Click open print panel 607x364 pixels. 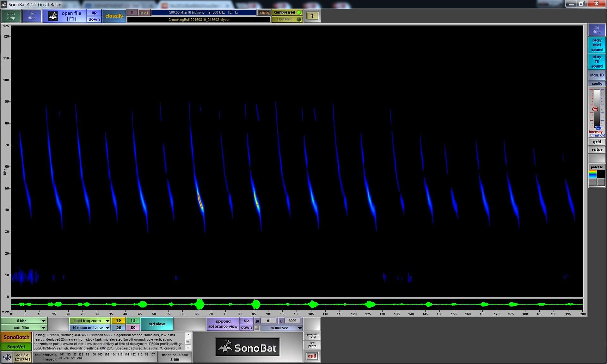312,336
